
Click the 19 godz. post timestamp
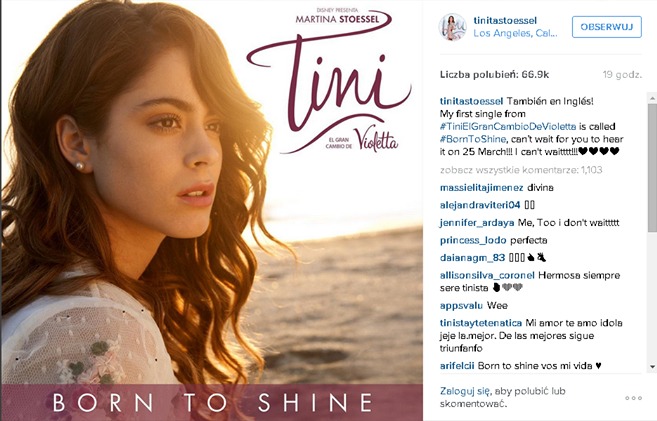click(x=622, y=75)
